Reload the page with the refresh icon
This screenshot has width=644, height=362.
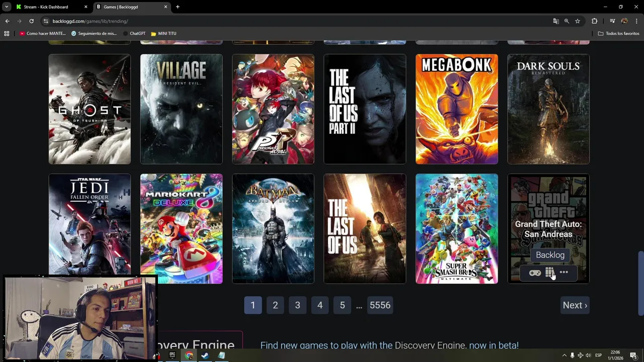tap(31, 21)
